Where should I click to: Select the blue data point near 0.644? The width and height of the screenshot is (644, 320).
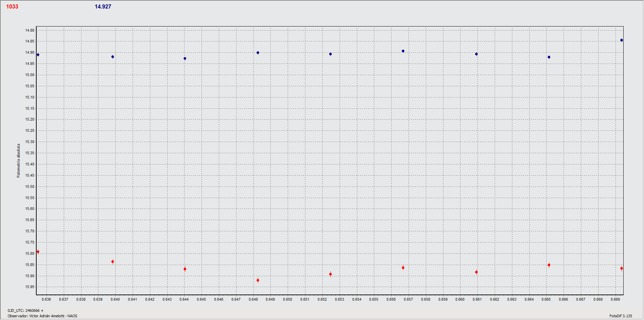pos(185,58)
